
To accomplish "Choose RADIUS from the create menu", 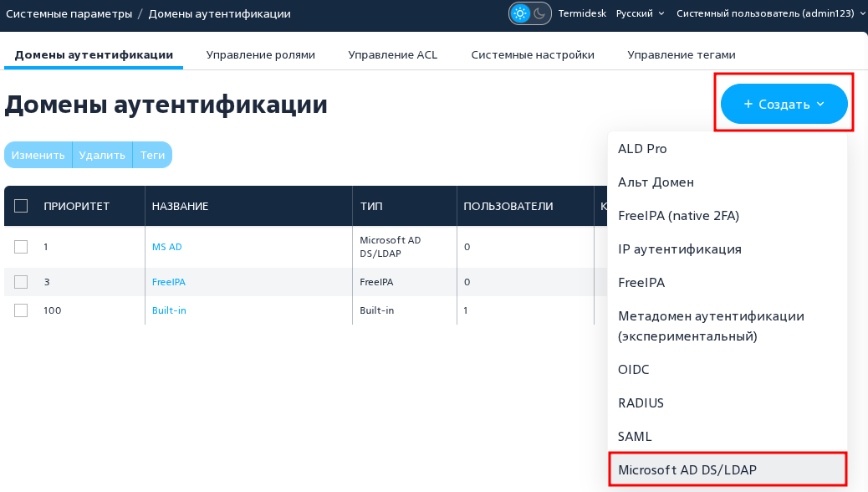I will (x=728, y=402).
